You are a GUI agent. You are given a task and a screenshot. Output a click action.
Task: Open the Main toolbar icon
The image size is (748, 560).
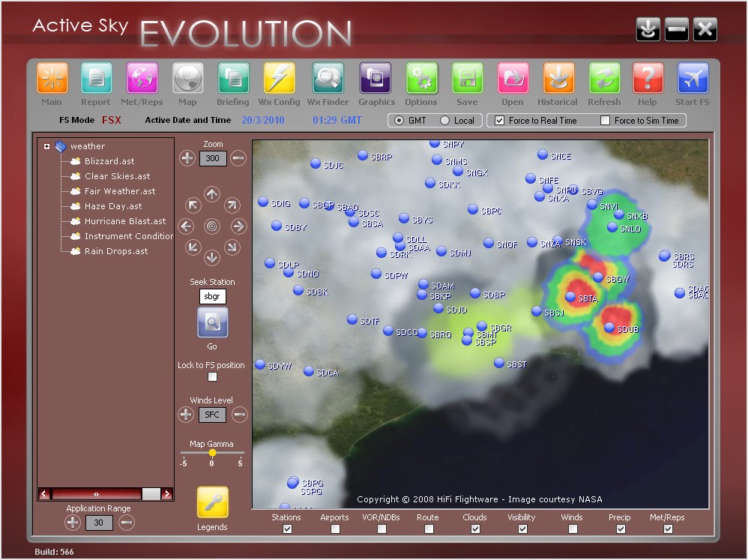[52, 78]
